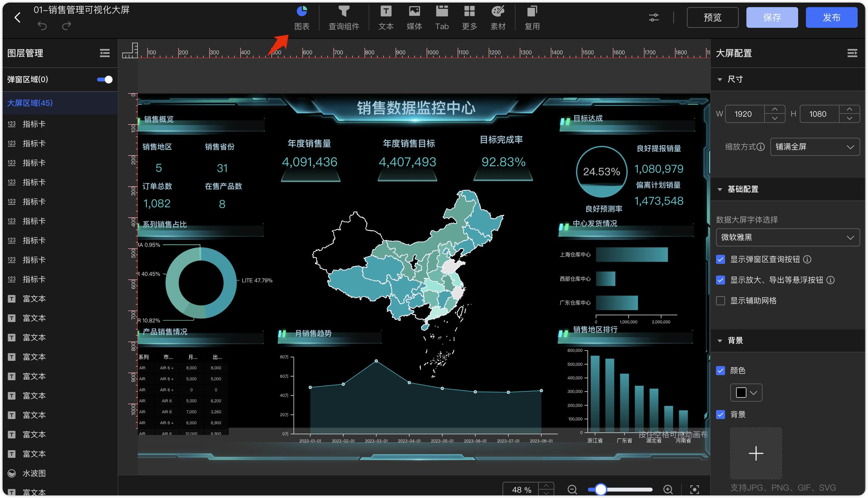
Task: Click the undo arrow icon
Action: pyautogui.click(x=42, y=26)
